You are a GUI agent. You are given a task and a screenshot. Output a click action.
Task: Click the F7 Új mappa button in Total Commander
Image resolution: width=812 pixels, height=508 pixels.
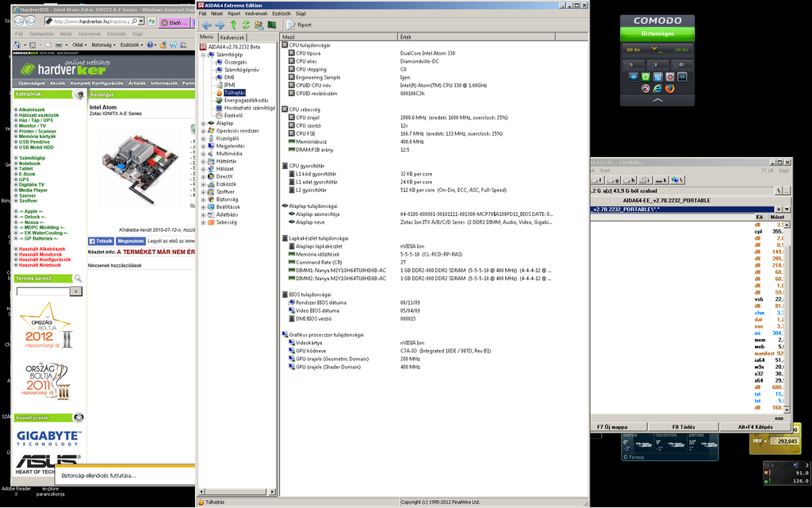[x=612, y=426]
